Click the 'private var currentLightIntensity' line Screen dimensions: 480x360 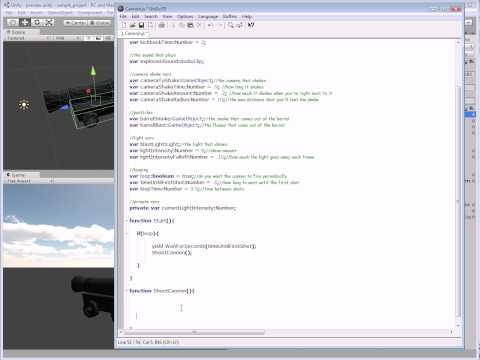[183, 208]
